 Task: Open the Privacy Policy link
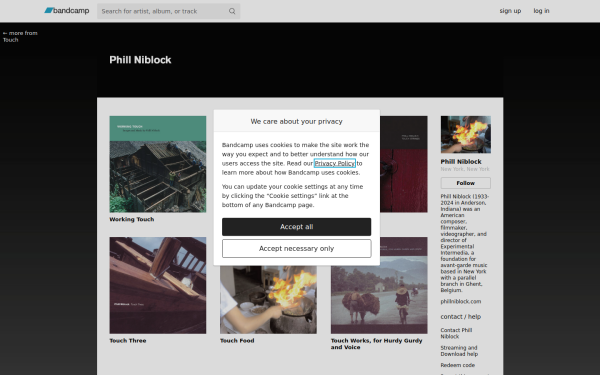point(334,163)
